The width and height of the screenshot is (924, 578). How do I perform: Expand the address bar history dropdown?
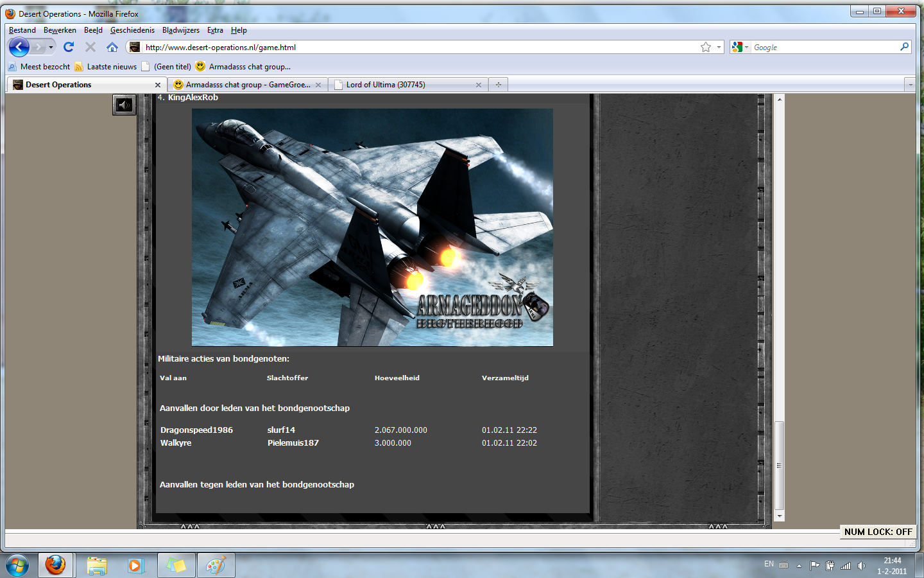[x=719, y=47]
